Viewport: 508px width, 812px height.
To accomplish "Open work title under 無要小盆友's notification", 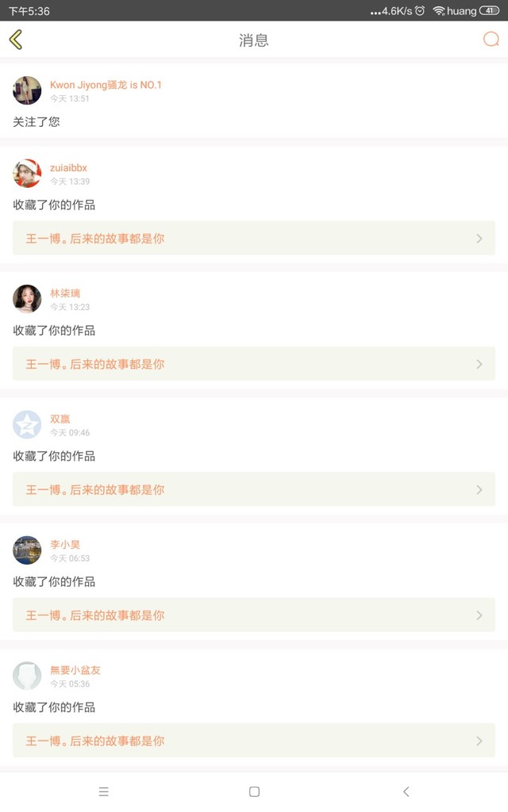I will (x=95, y=741).
